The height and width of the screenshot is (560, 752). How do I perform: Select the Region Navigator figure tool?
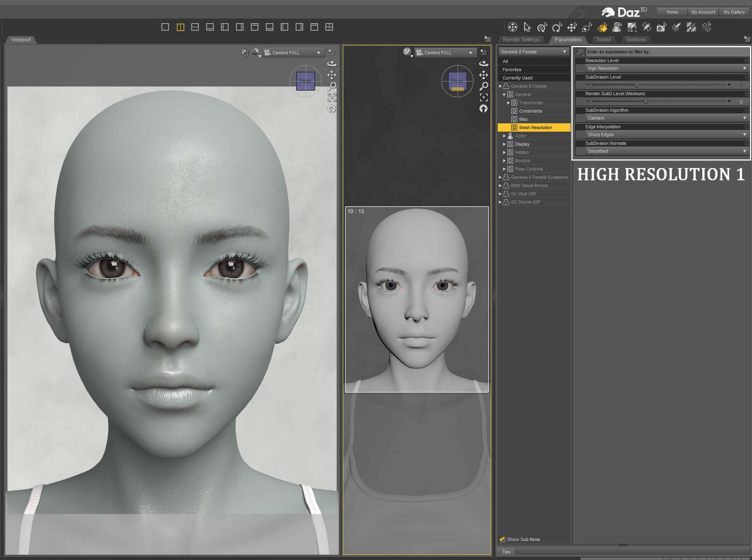617,27
